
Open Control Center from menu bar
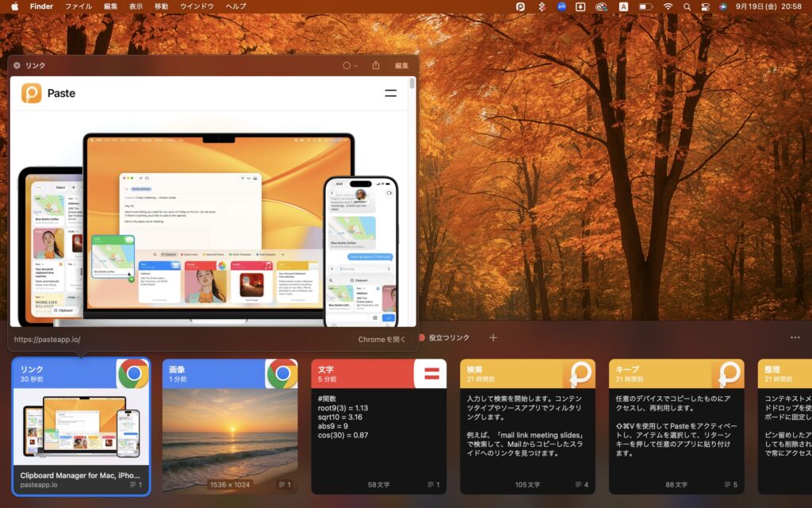tap(705, 6)
